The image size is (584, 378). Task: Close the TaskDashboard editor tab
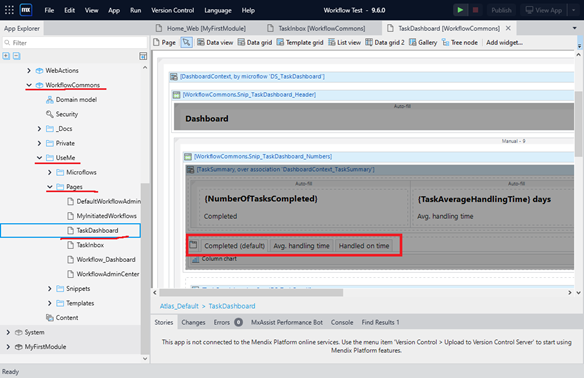point(508,28)
